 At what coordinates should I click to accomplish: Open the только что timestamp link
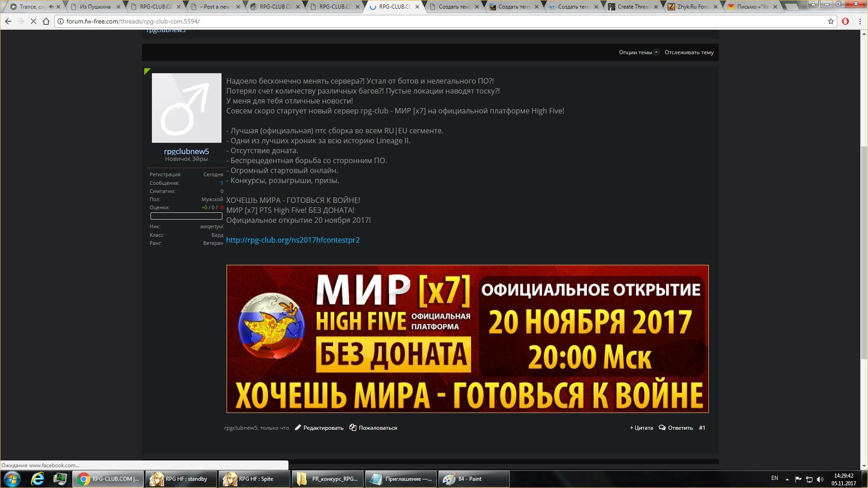(x=274, y=428)
